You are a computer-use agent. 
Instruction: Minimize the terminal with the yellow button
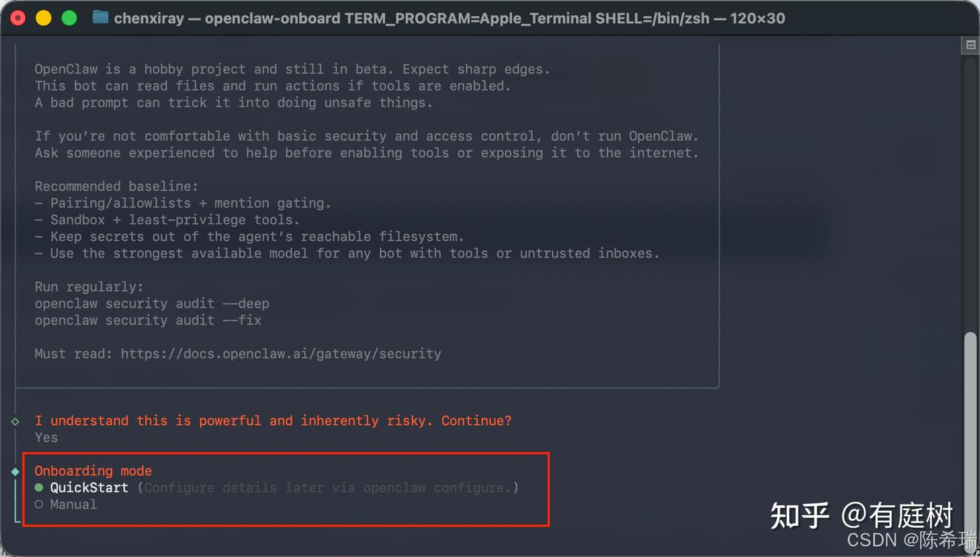(x=44, y=18)
